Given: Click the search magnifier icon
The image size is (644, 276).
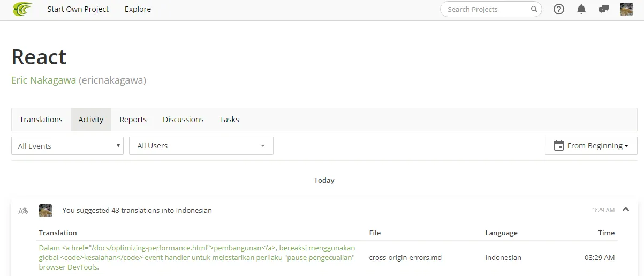Looking at the screenshot, I should [534, 9].
